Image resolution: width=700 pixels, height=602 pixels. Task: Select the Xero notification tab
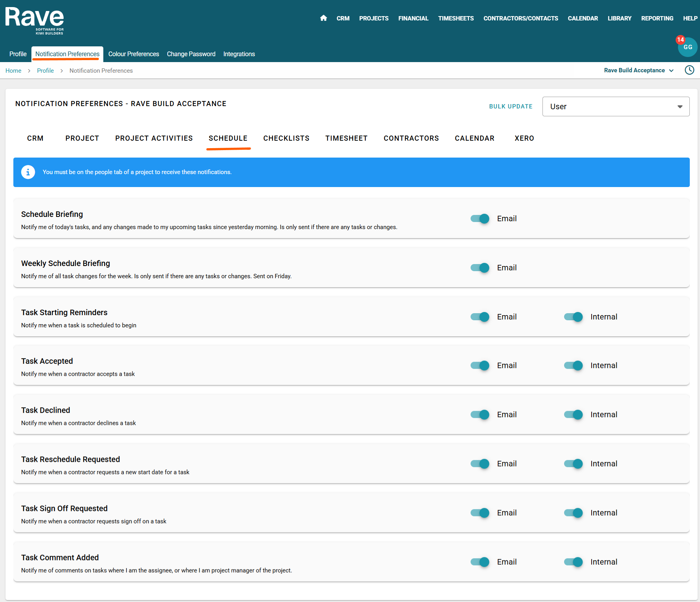524,138
